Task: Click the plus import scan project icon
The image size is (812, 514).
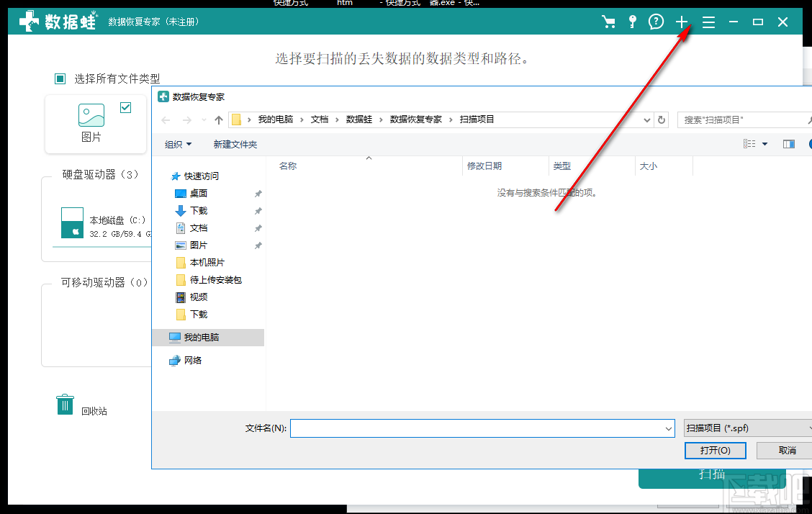Action: point(682,22)
